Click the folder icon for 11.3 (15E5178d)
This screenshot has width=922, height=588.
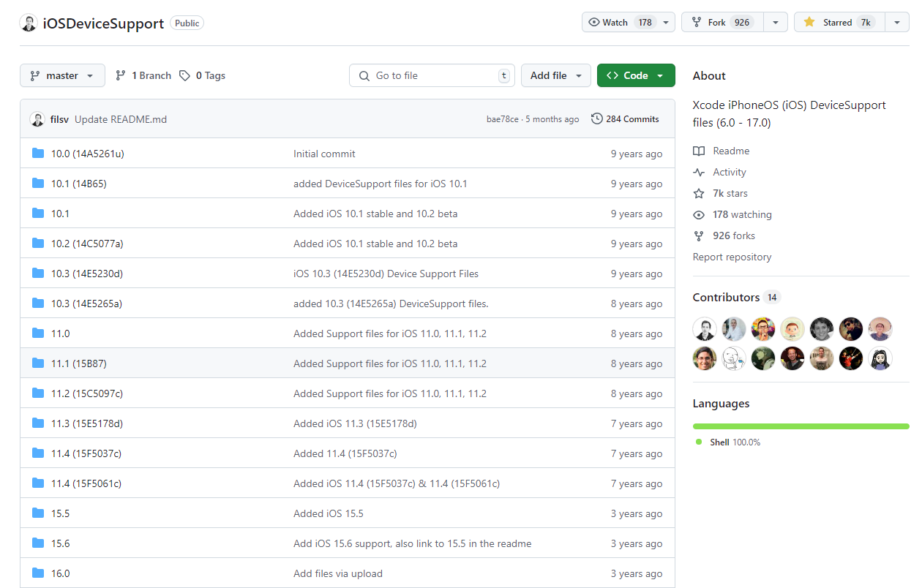38,423
